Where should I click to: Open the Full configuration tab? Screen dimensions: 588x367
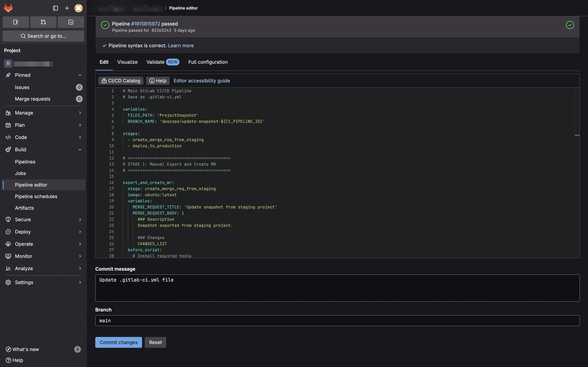click(x=208, y=62)
